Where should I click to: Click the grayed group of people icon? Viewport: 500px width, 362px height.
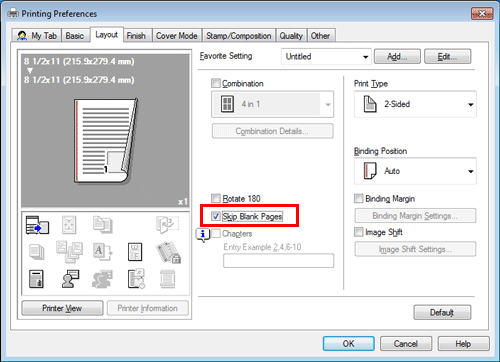click(102, 279)
